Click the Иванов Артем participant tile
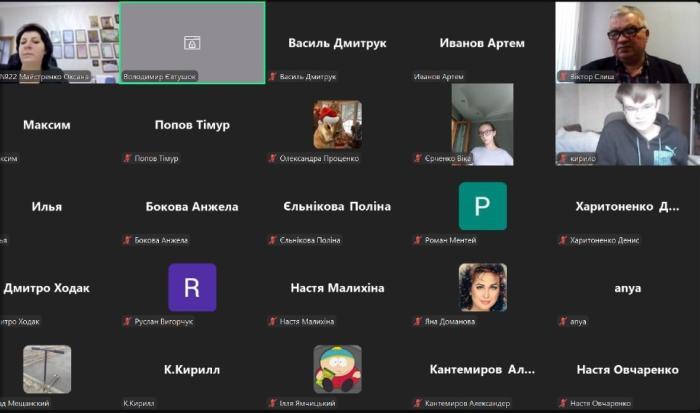Viewport: 700px width, 413px height. pos(482,43)
